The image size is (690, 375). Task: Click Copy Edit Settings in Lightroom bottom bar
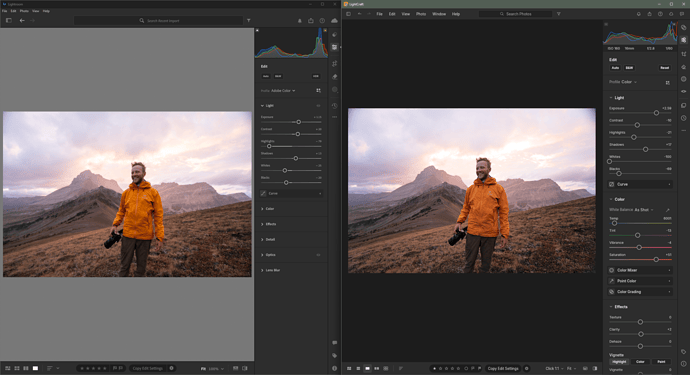pyautogui.click(x=148, y=368)
